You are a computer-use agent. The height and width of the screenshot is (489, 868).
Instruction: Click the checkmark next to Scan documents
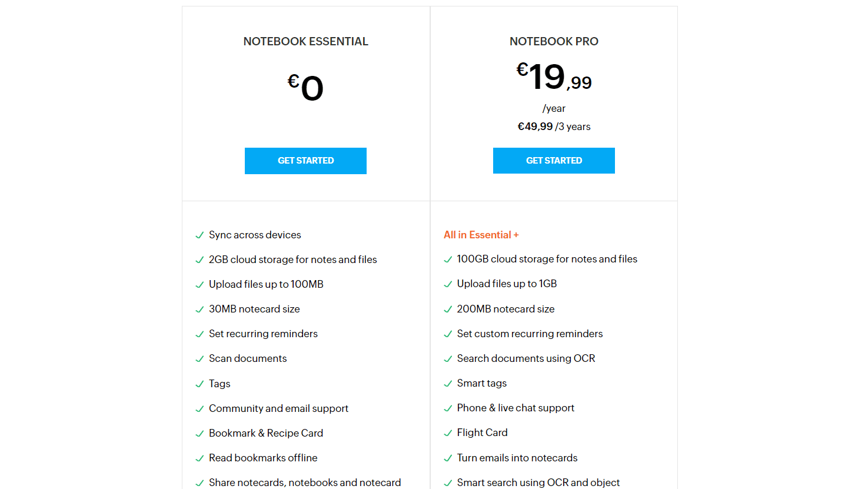(x=199, y=358)
